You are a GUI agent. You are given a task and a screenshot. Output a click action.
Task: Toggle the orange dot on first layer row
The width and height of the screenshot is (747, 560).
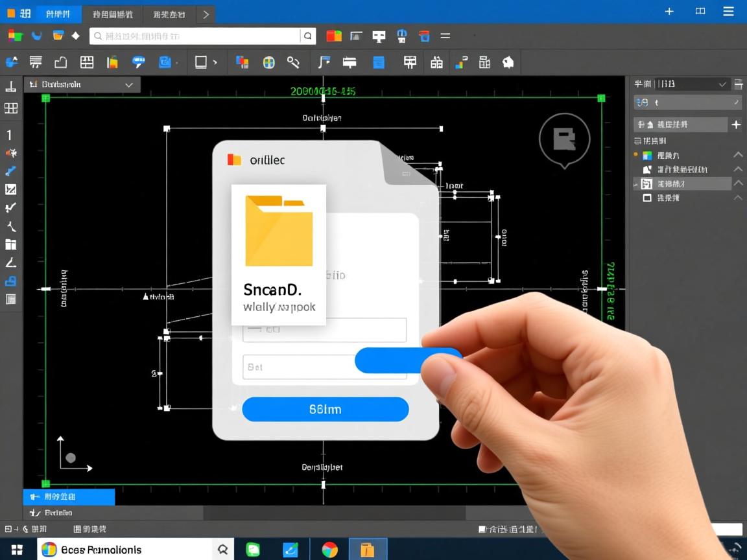click(x=636, y=155)
